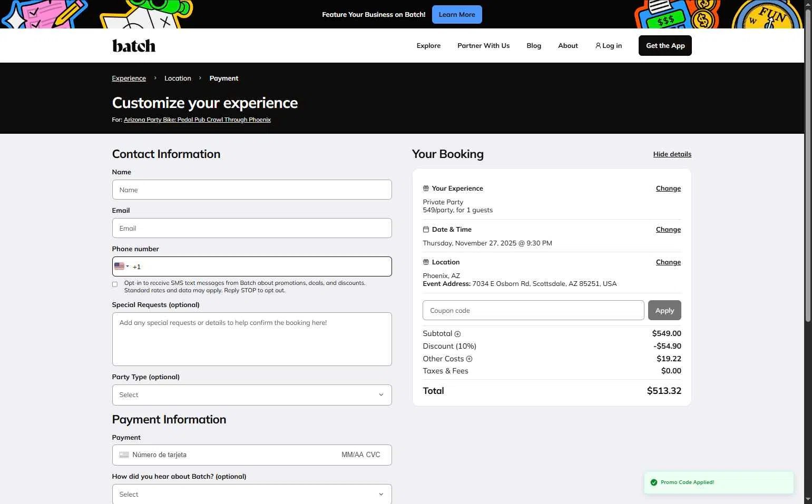Change the Date & Time
Viewport: 812px width, 504px height.
tap(668, 230)
